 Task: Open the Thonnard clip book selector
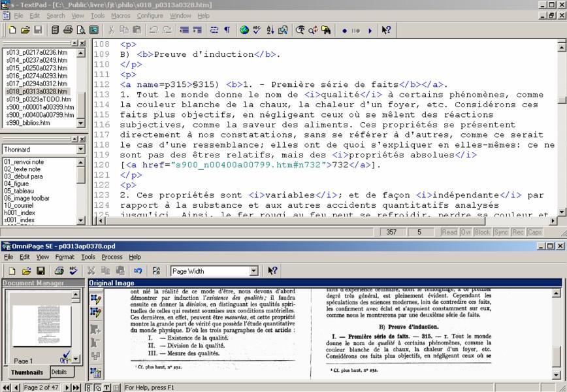(77, 150)
